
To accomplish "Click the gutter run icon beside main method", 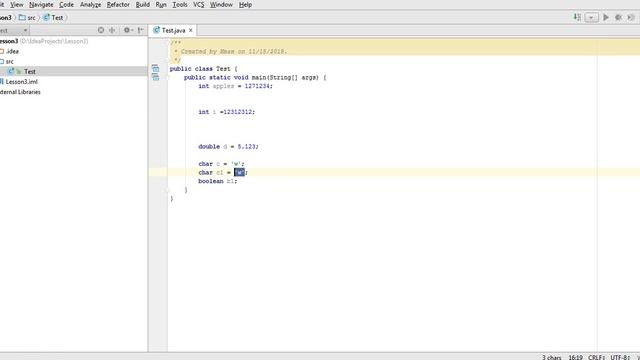I will tap(156, 77).
